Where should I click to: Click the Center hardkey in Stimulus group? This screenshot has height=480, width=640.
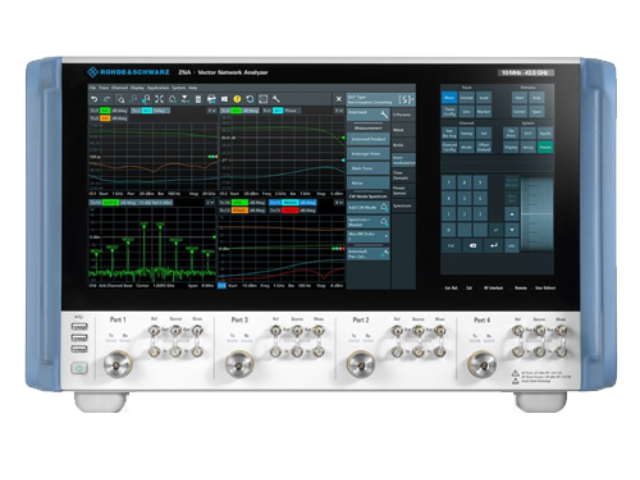click(x=519, y=111)
